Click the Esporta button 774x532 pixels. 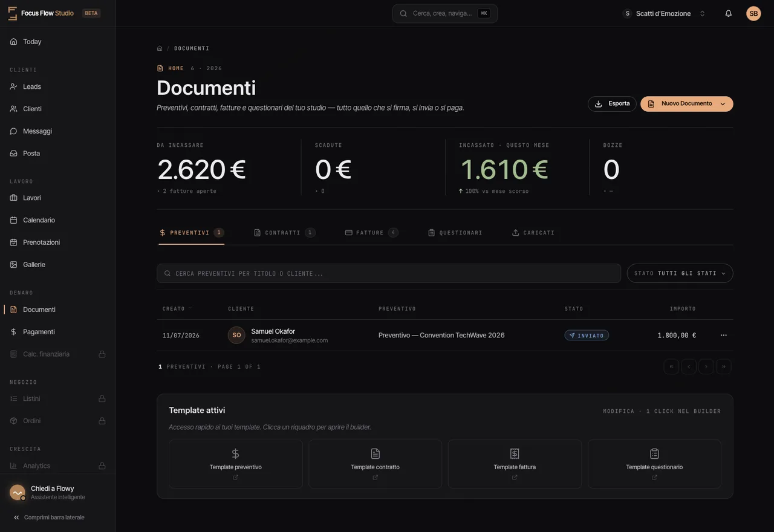click(x=612, y=104)
